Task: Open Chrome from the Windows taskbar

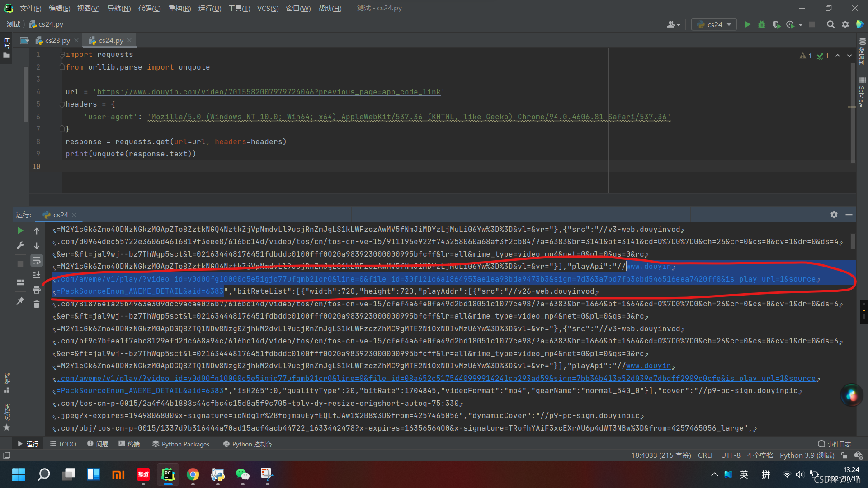Action: [193, 474]
